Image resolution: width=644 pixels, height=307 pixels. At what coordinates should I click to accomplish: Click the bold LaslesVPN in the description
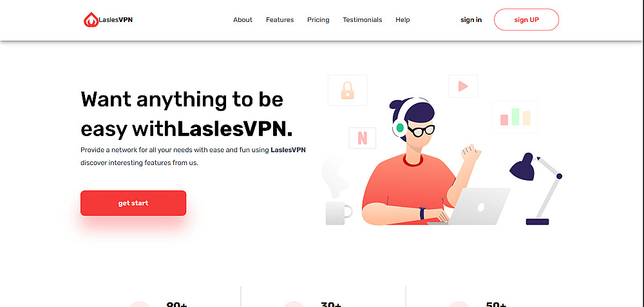[288, 150]
